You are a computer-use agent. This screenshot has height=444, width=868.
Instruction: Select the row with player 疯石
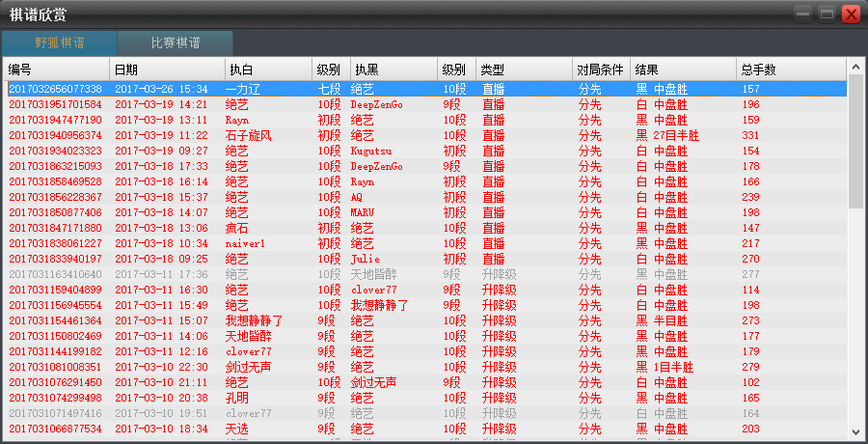(x=427, y=228)
